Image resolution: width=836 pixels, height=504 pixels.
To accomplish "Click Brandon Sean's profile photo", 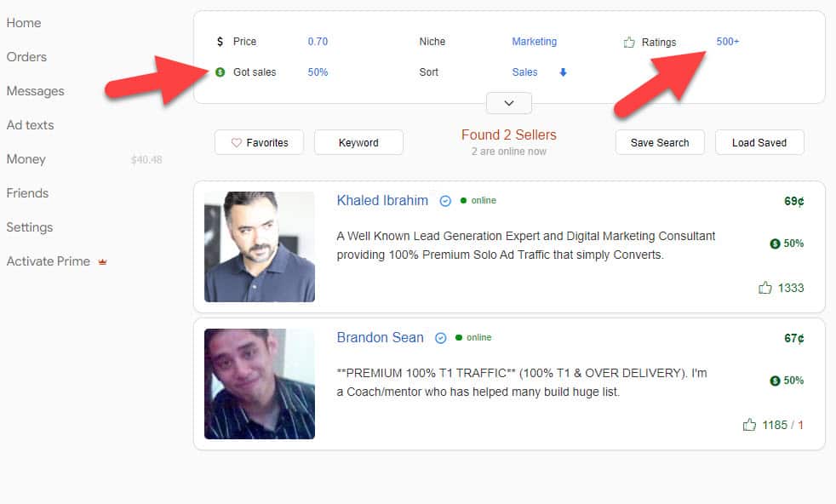I will [x=260, y=384].
